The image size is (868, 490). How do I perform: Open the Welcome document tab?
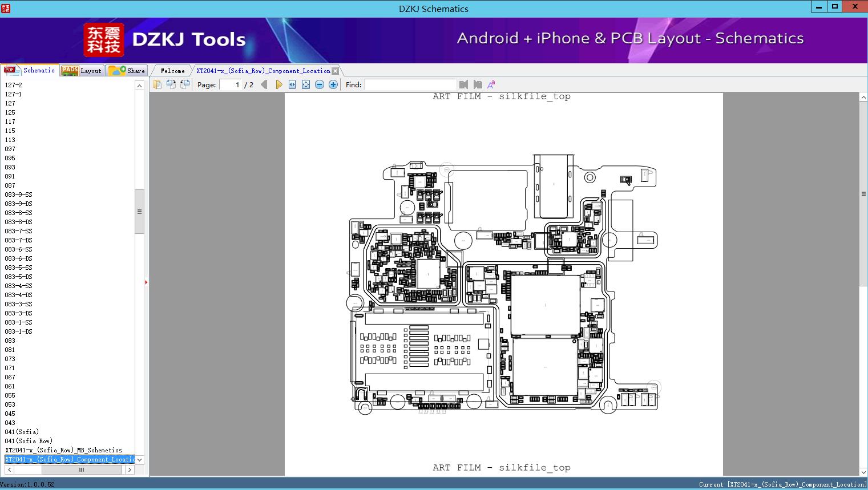[172, 71]
